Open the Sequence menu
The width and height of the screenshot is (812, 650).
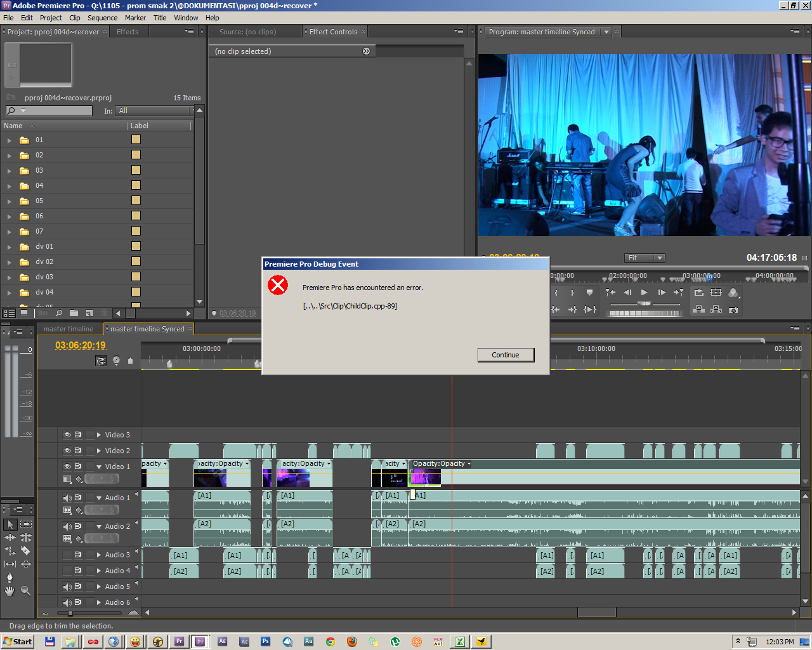point(102,18)
